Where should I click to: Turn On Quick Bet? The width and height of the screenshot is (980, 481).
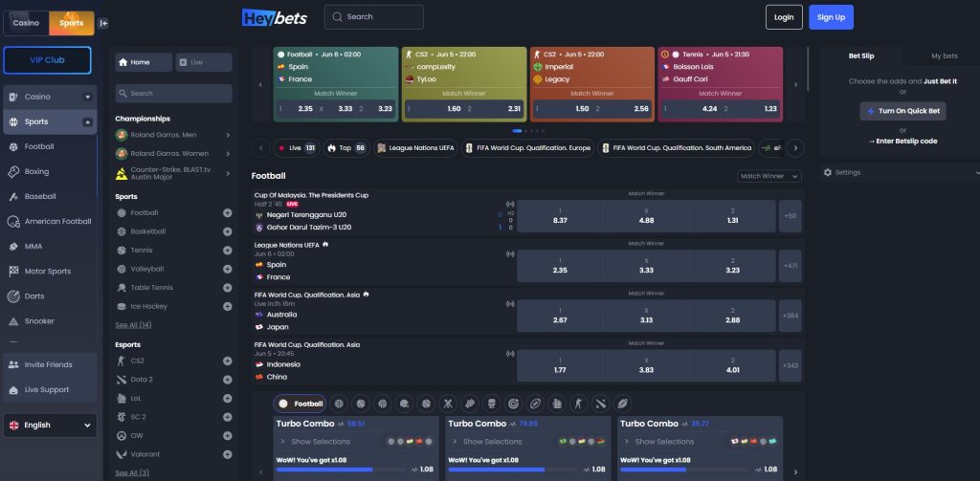(x=902, y=111)
